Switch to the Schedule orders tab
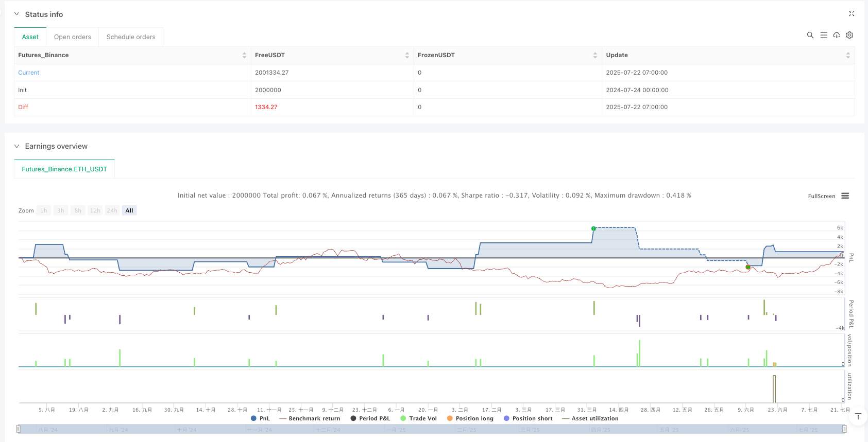 131,37
